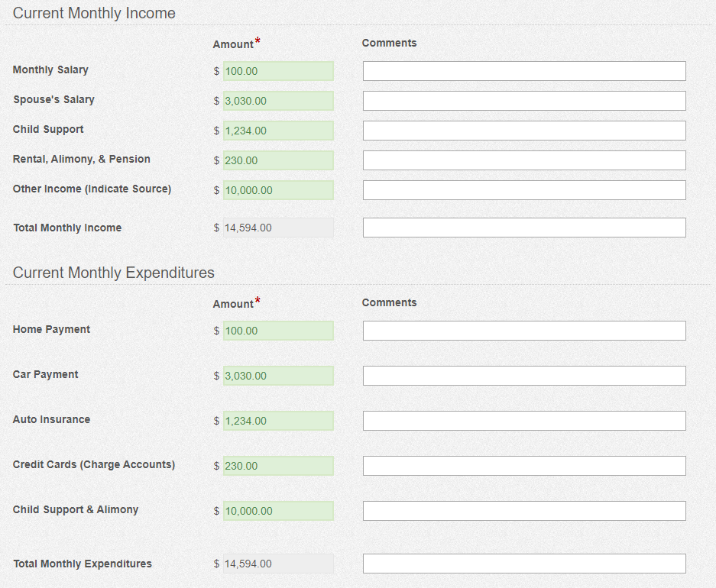Focus the Credit Cards comments box

pos(524,466)
